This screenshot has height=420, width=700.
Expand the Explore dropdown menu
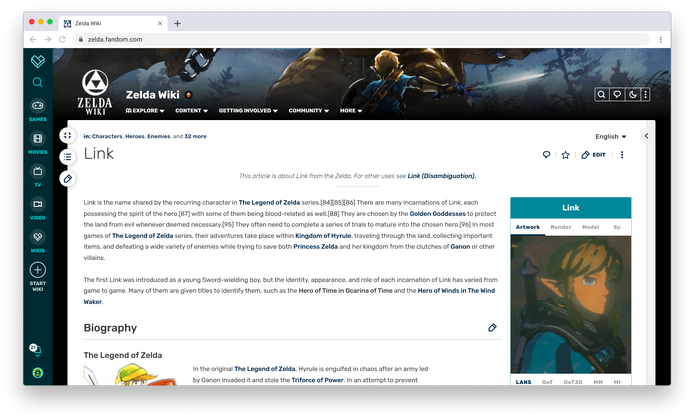pyautogui.click(x=145, y=111)
